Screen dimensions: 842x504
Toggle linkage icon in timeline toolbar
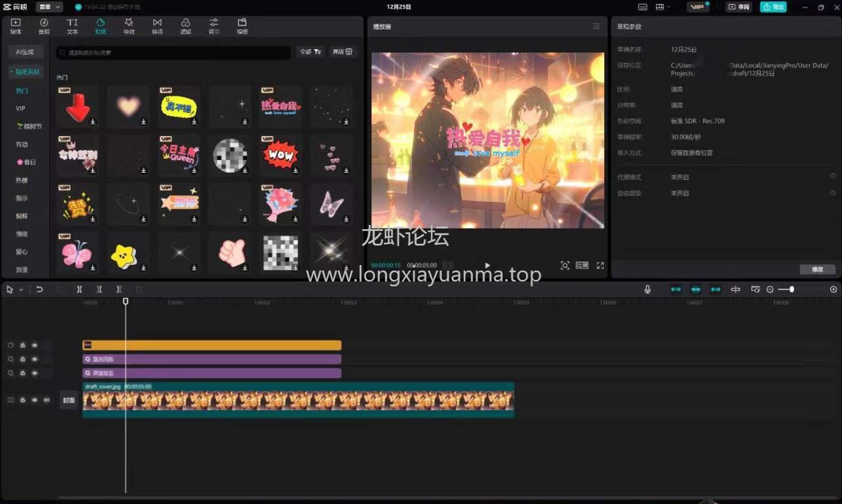[x=716, y=289]
